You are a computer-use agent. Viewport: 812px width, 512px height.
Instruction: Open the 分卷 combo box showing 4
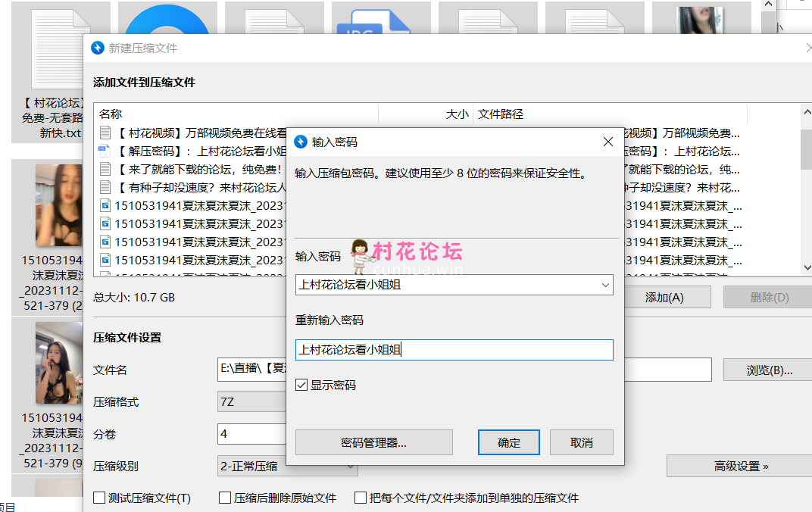coord(251,434)
